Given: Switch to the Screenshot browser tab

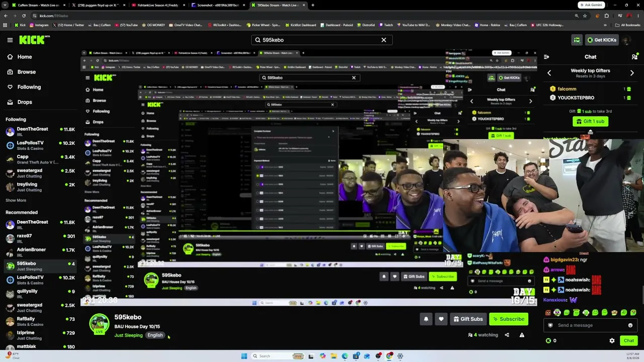Looking at the screenshot, I should pos(218,5).
